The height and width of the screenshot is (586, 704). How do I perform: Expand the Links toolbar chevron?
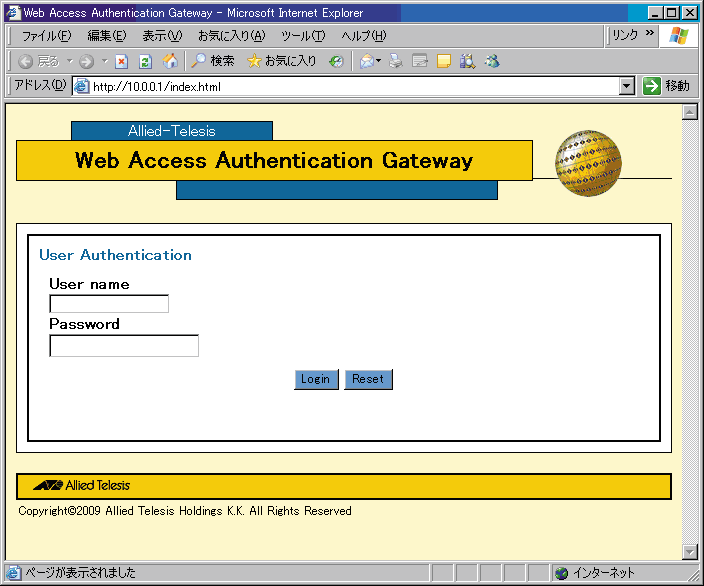click(x=649, y=33)
